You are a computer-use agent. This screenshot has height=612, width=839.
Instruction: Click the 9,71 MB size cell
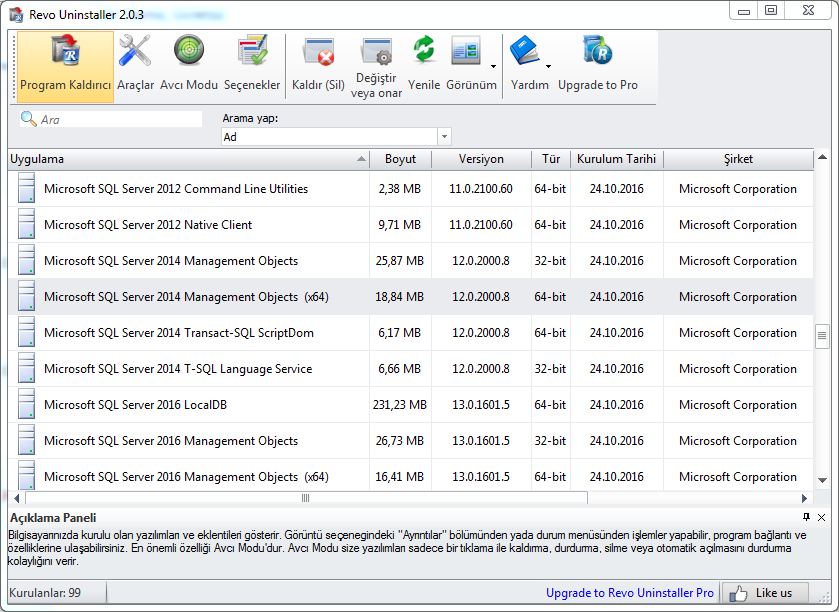coord(400,225)
